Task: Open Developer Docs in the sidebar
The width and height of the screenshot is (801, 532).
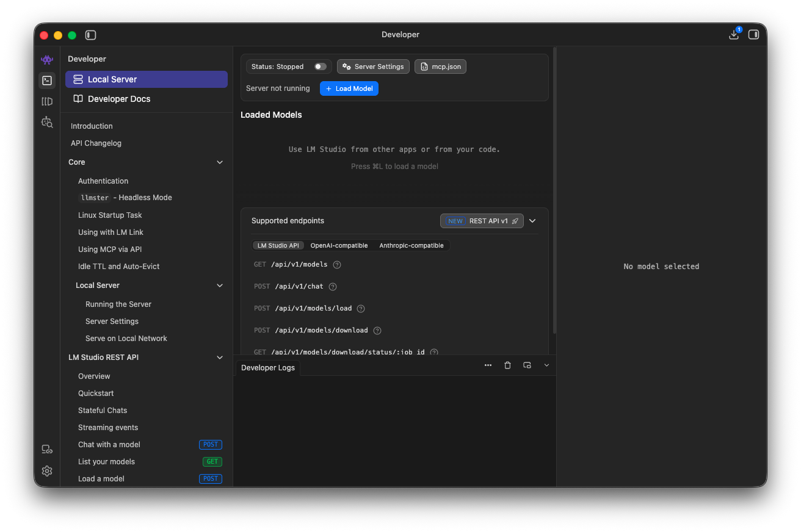Action: [147, 99]
